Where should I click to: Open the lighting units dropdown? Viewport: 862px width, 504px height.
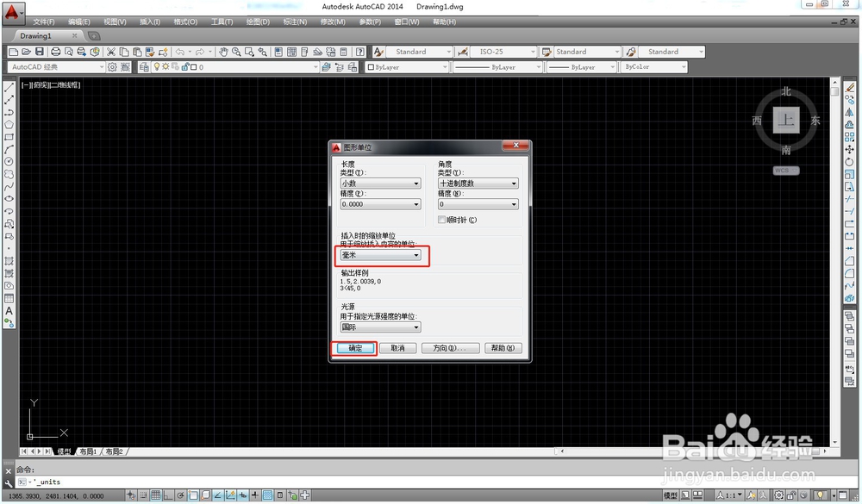[380, 327]
